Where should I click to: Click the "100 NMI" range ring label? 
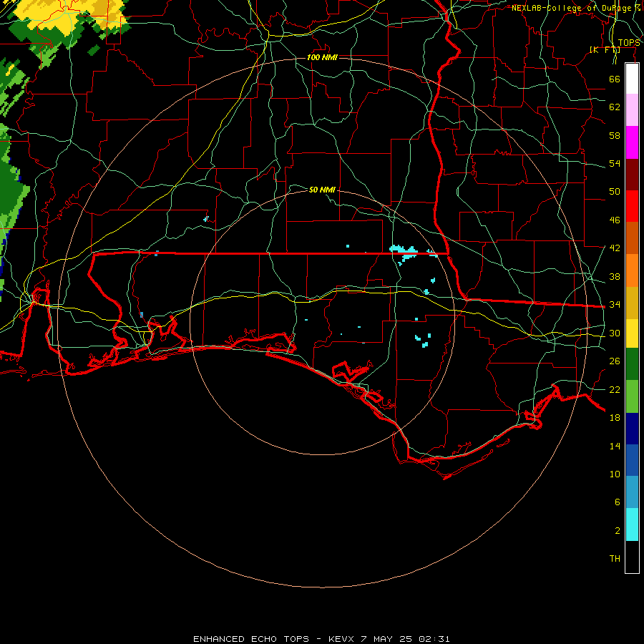point(322,57)
